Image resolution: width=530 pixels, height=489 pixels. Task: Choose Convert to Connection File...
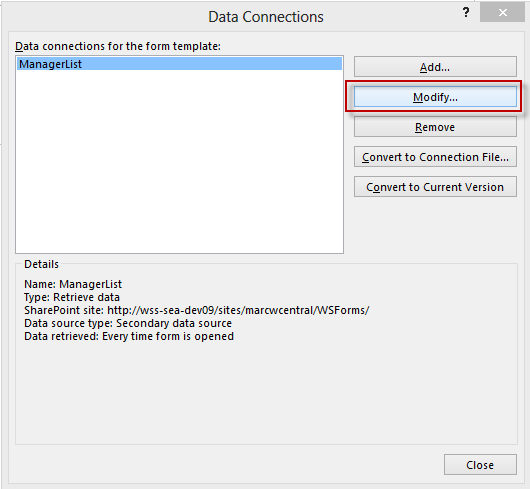[435, 157]
